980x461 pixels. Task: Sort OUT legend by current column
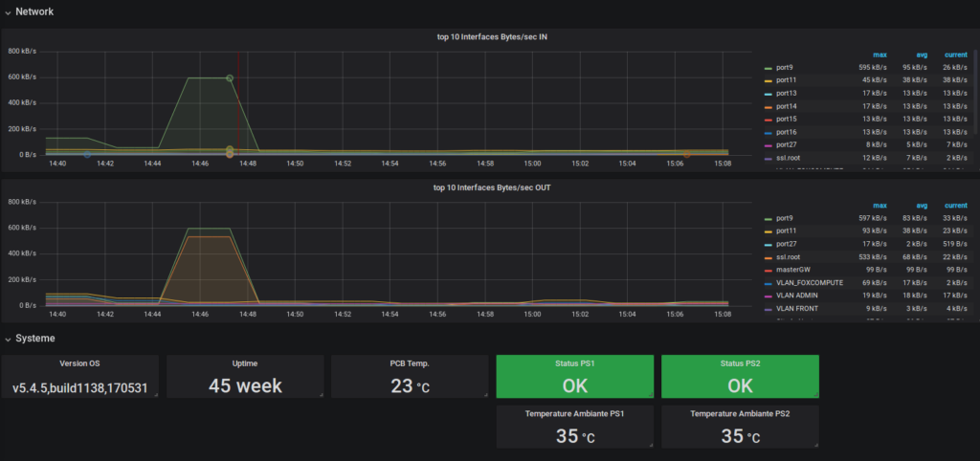pos(956,206)
